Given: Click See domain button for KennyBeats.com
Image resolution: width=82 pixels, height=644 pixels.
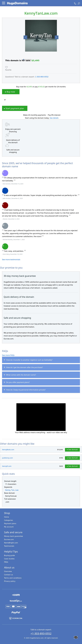Looking at the screenshot, I should [x=72, y=450].
